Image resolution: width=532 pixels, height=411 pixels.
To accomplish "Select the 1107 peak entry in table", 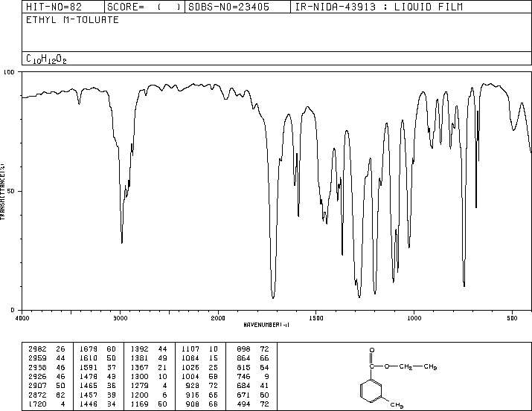I will point(190,349).
